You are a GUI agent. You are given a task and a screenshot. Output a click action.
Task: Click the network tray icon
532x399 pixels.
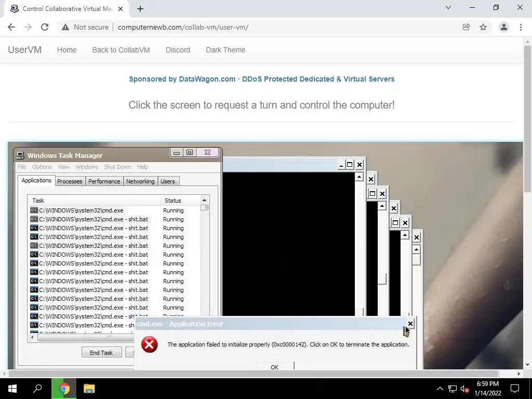(453, 389)
